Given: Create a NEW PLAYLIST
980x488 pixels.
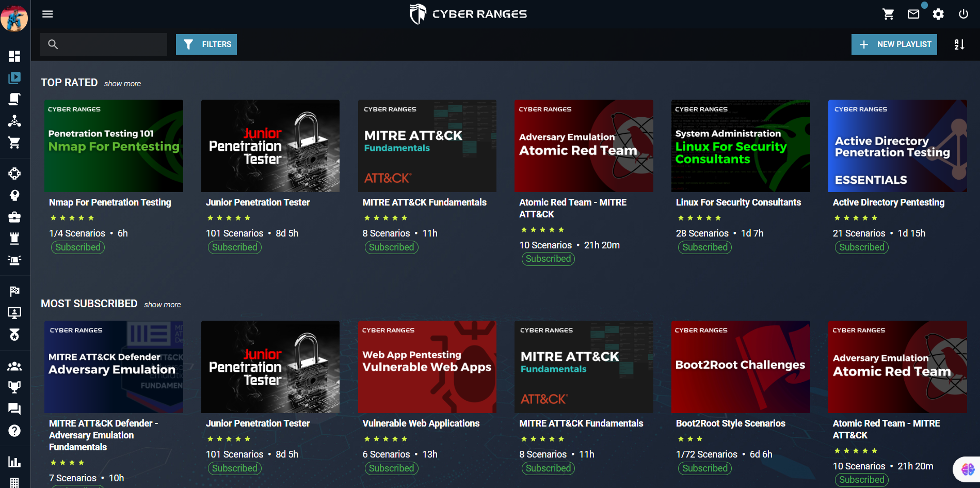Looking at the screenshot, I should point(894,44).
